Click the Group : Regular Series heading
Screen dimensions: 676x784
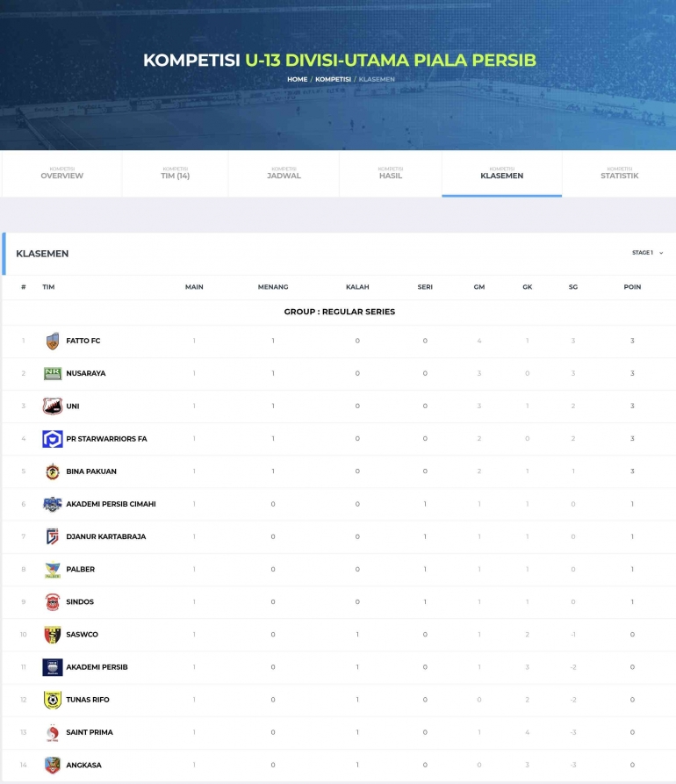click(x=340, y=312)
